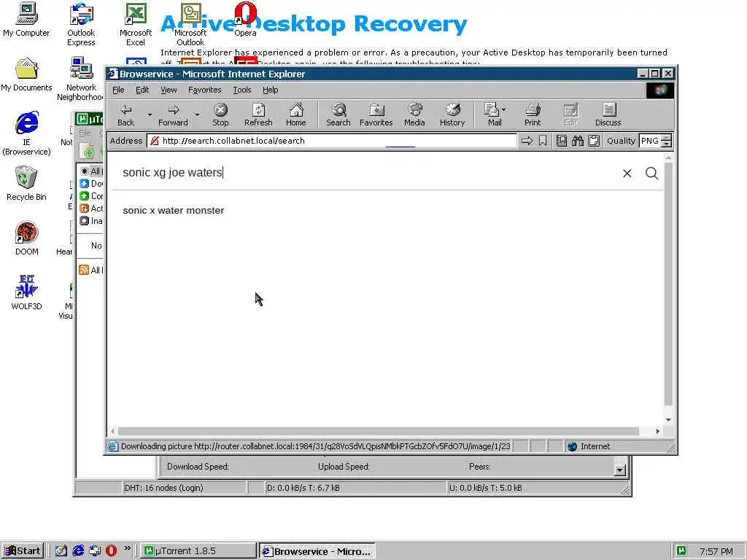Select Opera desktop shortcut
This screenshot has width=747, height=560.
[245, 20]
